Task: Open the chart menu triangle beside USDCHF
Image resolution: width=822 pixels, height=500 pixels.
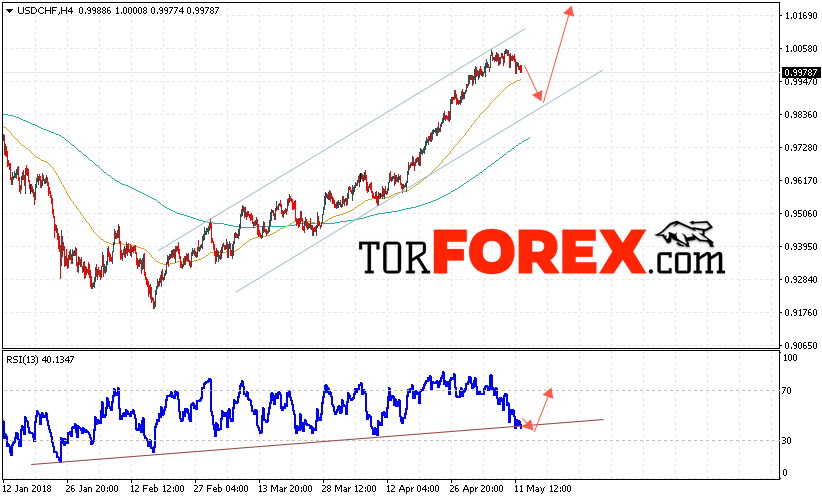Action: click(x=9, y=10)
